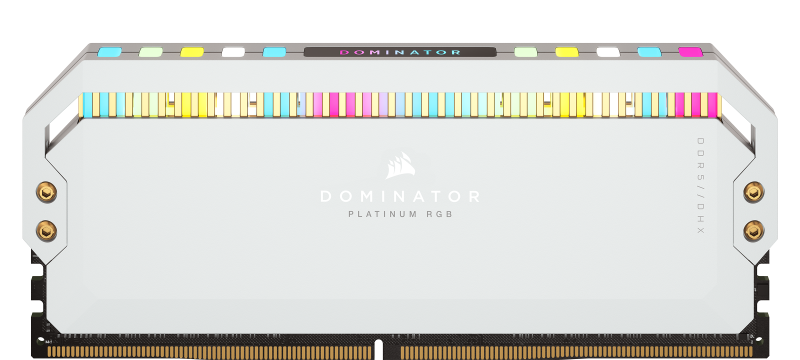Click the right section of gold contact pins
Image resolution: width=800 pixels, height=360 pixels.
[x=577, y=352]
